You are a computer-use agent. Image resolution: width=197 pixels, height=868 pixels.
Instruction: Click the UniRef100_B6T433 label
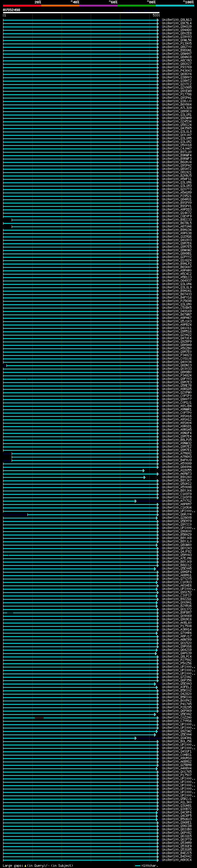click(x=177, y=294)
